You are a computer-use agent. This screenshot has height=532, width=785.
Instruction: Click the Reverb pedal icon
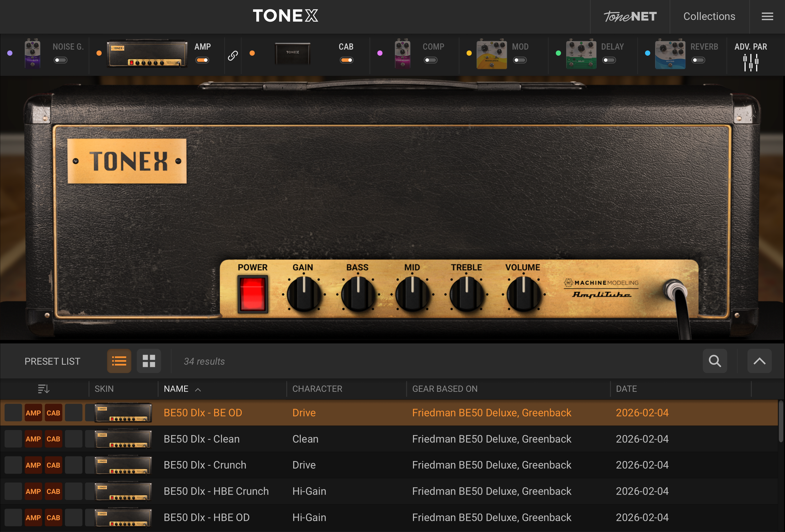pyautogui.click(x=670, y=54)
